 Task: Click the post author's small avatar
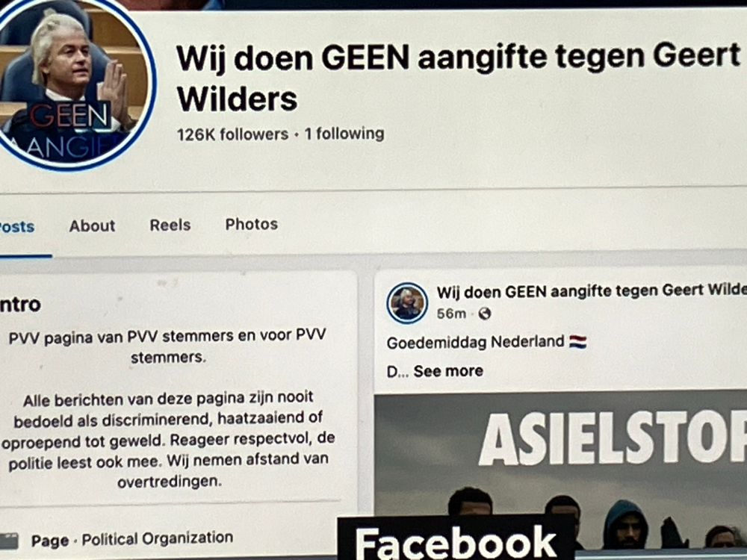pyautogui.click(x=407, y=303)
